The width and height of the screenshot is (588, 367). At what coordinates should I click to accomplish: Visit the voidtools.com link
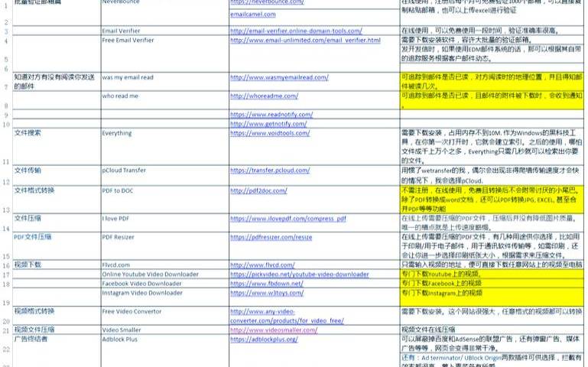pyautogui.click(x=269, y=132)
